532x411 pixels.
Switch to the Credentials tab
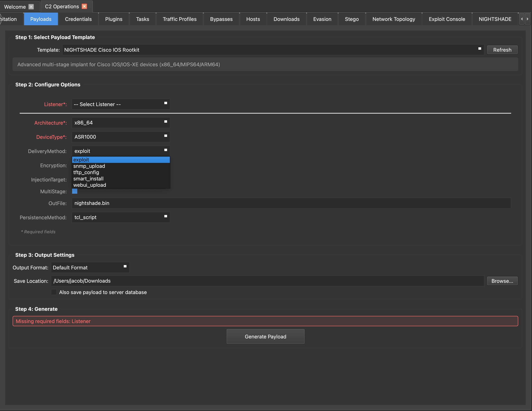[x=78, y=19]
